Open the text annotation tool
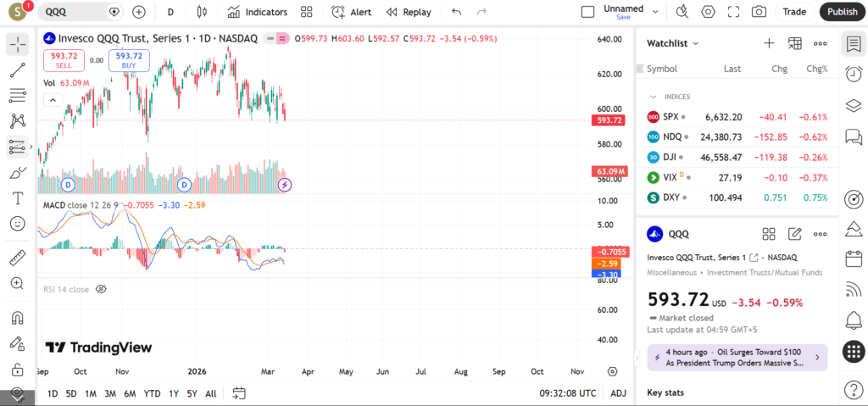868x406 pixels. (17, 197)
